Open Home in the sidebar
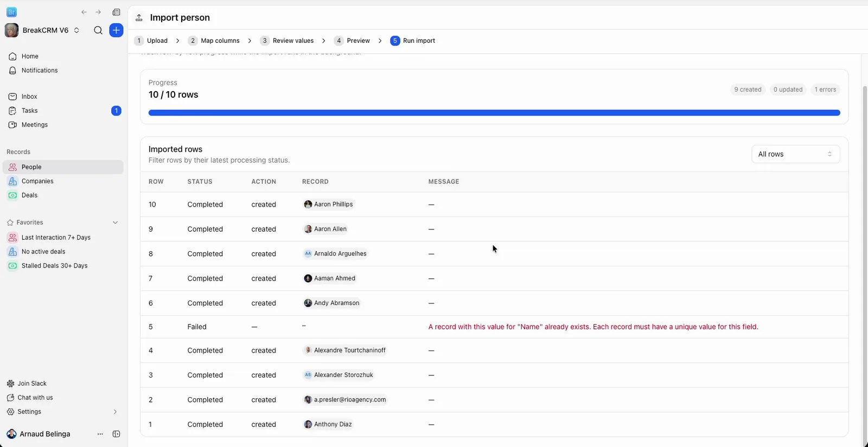The height and width of the screenshot is (447, 868). click(x=63, y=56)
